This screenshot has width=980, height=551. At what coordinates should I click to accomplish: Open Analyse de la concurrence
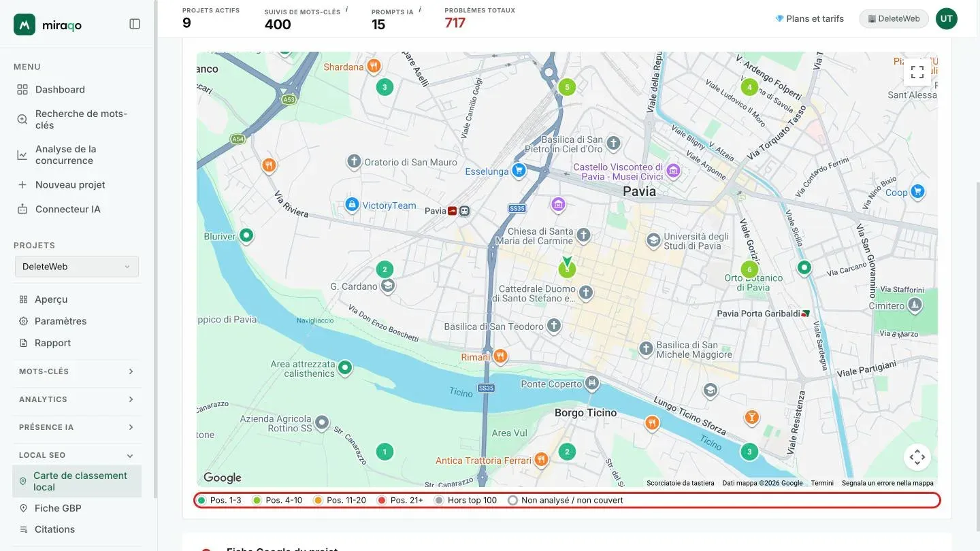[x=77, y=155]
